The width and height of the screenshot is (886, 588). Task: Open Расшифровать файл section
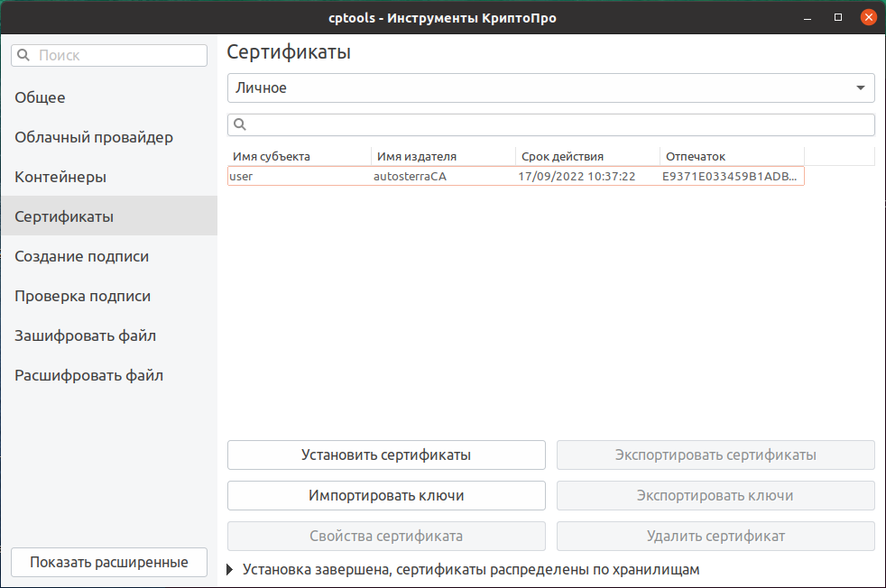click(109, 375)
